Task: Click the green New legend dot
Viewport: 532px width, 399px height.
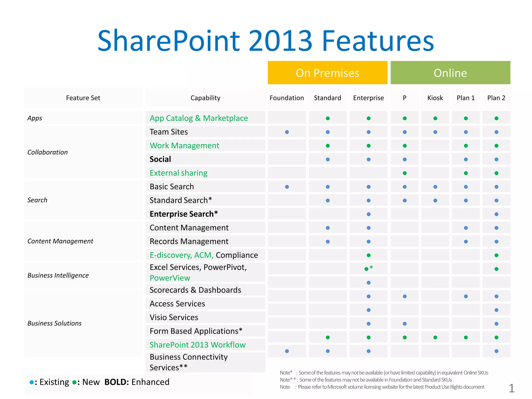Action: tap(74, 382)
